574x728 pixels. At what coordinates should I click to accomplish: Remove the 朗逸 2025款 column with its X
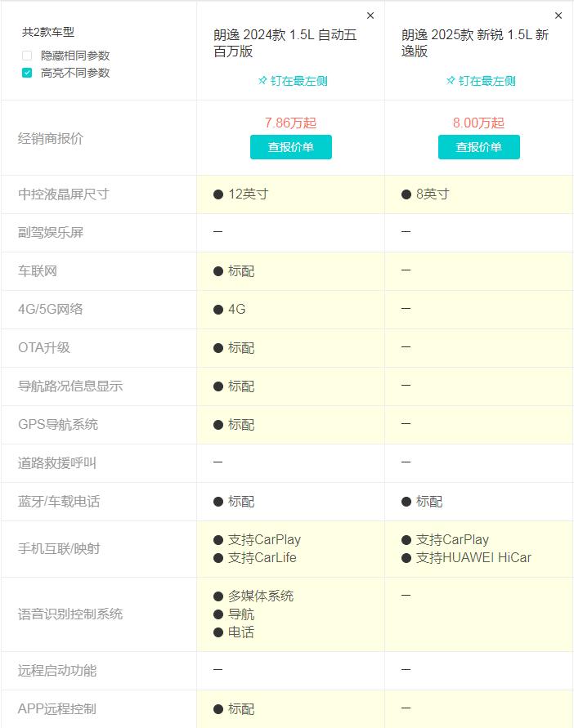point(558,16)
